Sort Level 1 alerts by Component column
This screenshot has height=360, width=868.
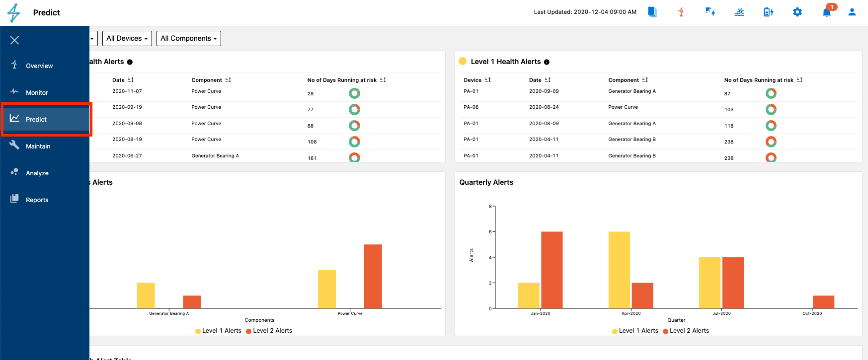point(645,80)
